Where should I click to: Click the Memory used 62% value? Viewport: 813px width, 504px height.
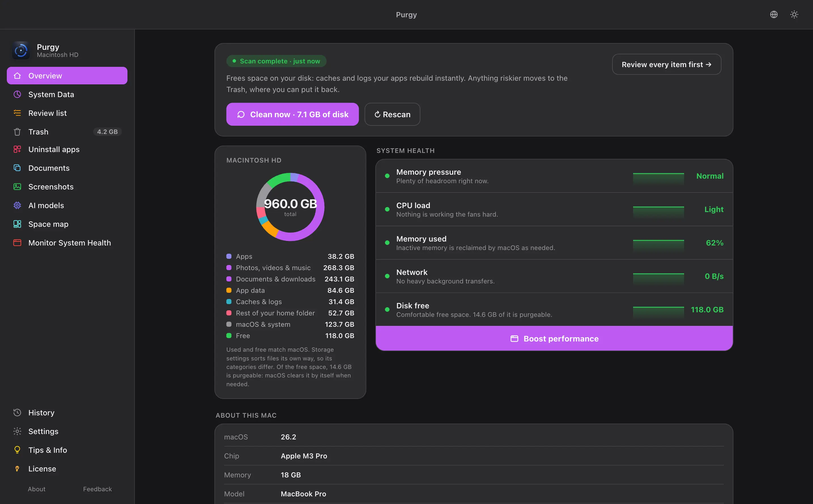click(x=715, y=243)
